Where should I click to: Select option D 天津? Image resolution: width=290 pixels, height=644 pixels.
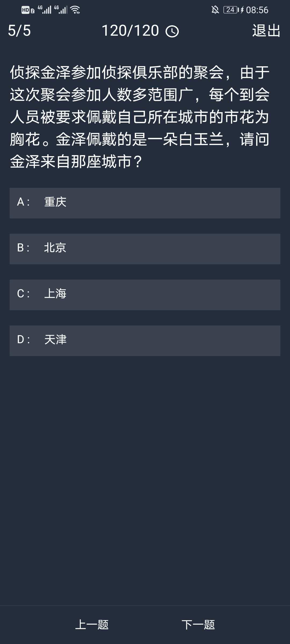coord(145,341)
